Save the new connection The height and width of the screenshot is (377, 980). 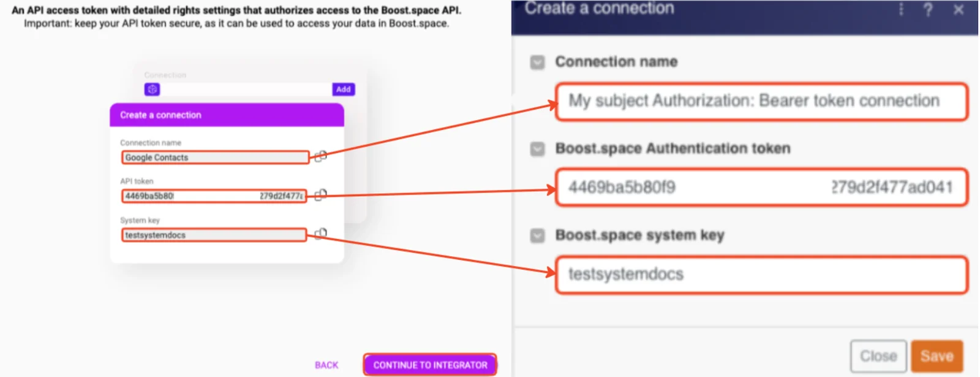pyautogui.click(x=937, y=356)
